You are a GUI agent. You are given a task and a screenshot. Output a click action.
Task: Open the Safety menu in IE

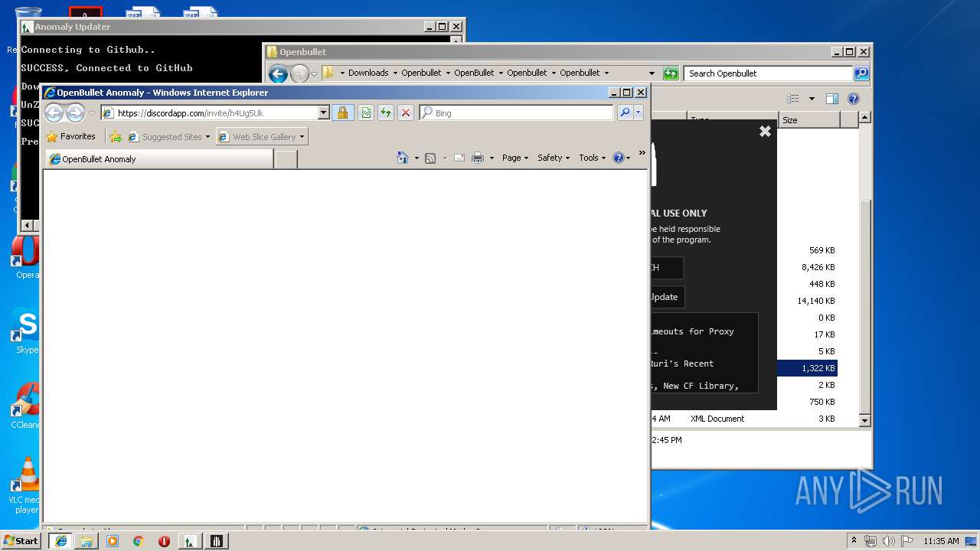tap(553, 158)
